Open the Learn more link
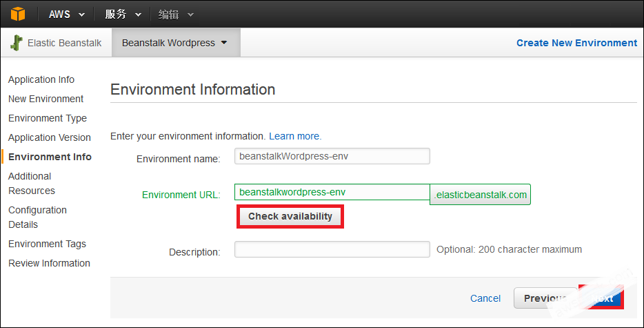The width and height of the screenshot is (644, 328). pos(295,136)
